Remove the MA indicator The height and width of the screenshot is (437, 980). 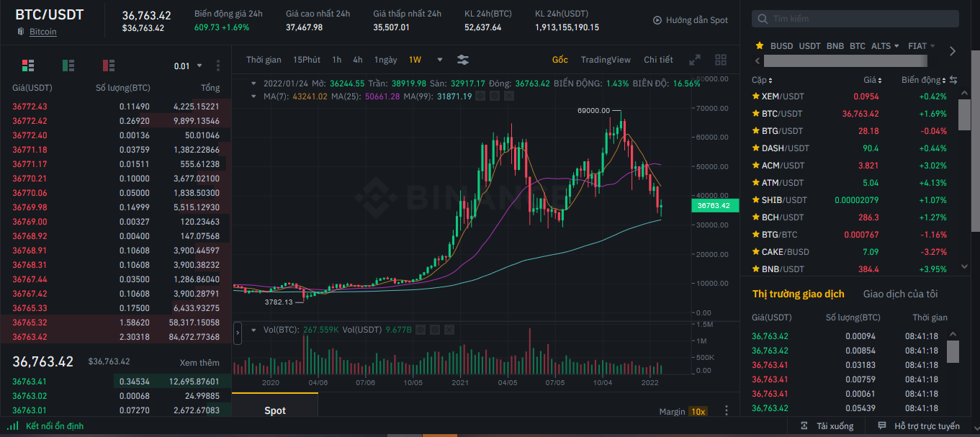(x=511, y=96)
